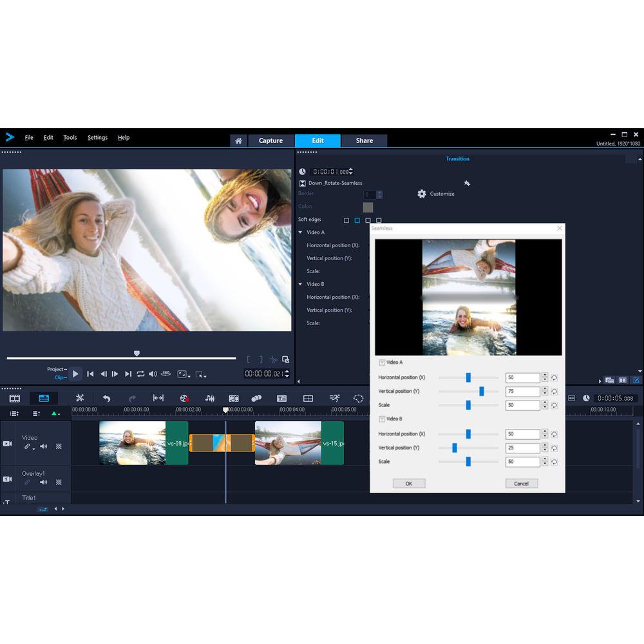Click the transition Color swatch
This screenshot has height=644, width=644.
368,207
